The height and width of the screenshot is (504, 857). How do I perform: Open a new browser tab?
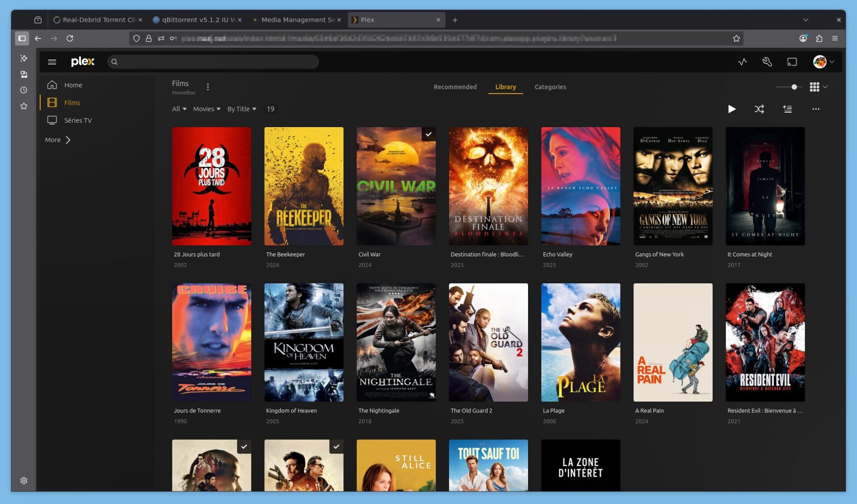coord(455,20)
